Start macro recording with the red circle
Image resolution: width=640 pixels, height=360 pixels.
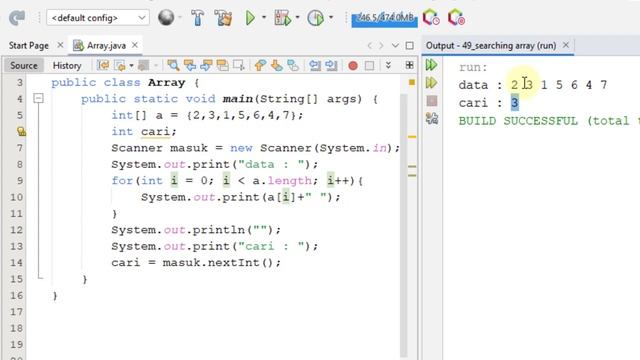coord(353,66)
